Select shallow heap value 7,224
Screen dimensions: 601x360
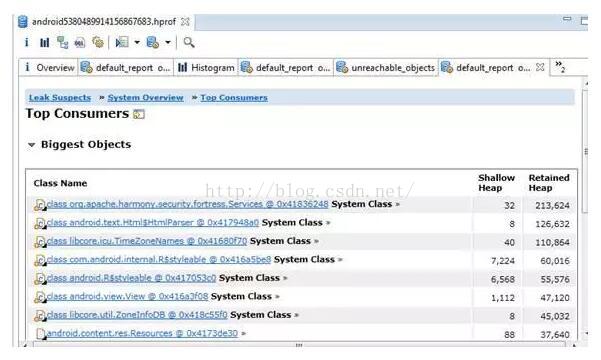coord(502,261)
